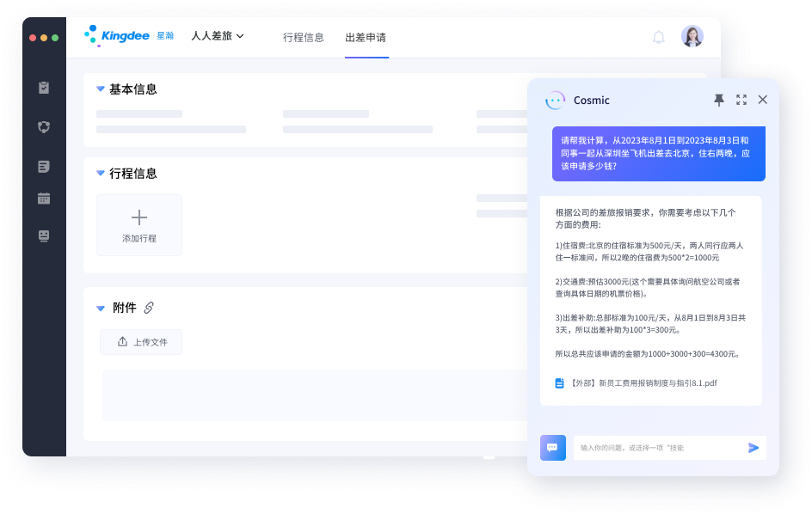The height and width of the screenshot is (514, 812).
Task: Select the 出差申请 tab
Action: (x=366, y=38)
